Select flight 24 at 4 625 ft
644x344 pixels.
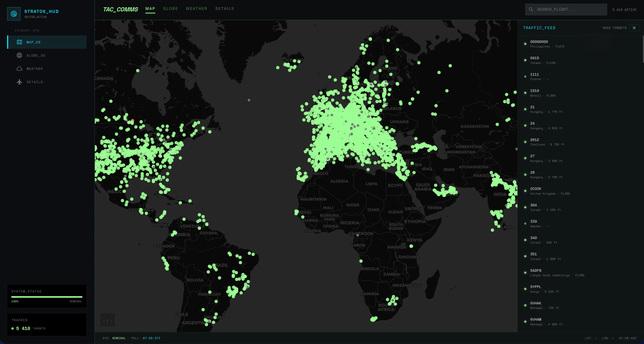(x=580, y=125)
